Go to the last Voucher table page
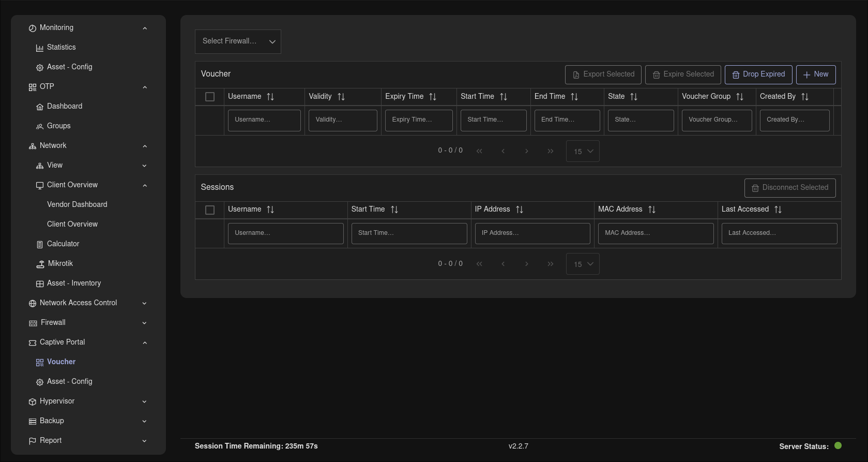Image resolution: width=868 pixels, height=462 pixels. pos(551,151)
